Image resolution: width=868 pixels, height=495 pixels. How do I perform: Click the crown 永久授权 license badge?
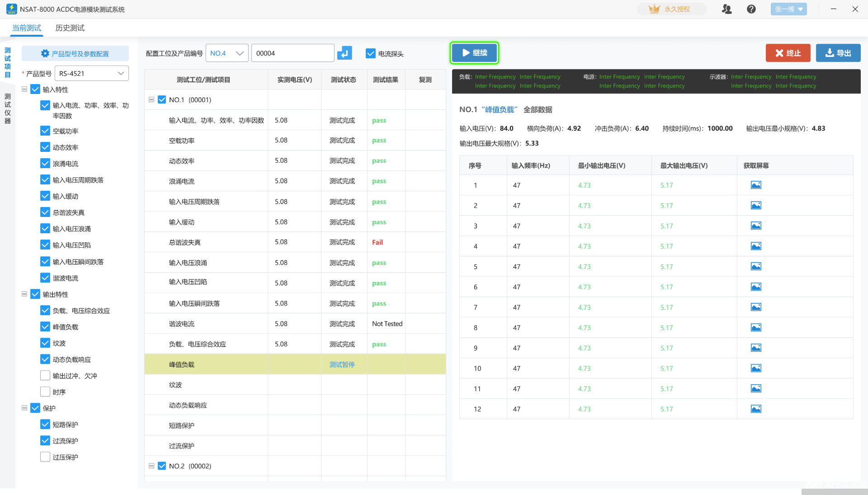pyautogui.click(x=671, y=9)
